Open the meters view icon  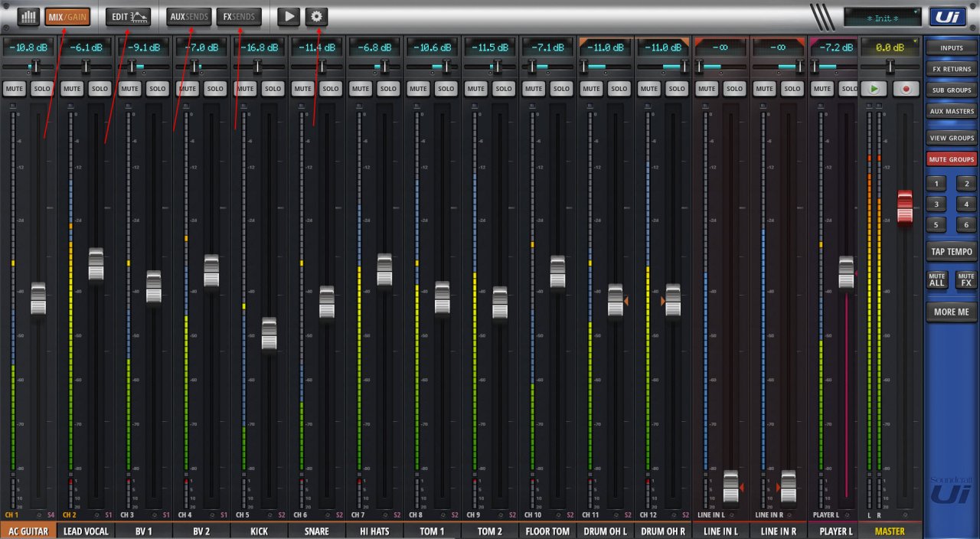28,16
